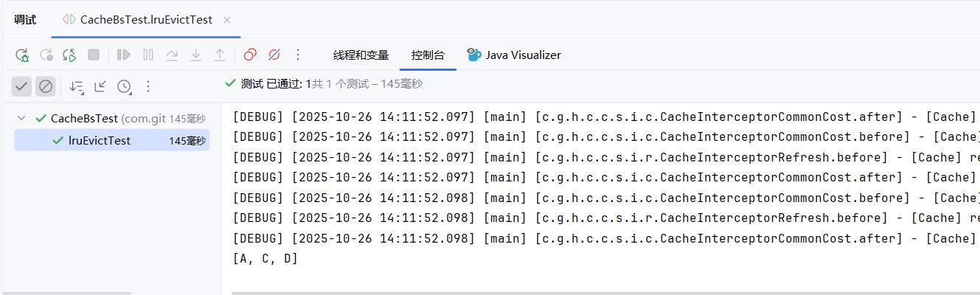The height and width of the screenshot is (295, 980).
Task: Open debug toolbar more options menu
Action: click(298, 55)
